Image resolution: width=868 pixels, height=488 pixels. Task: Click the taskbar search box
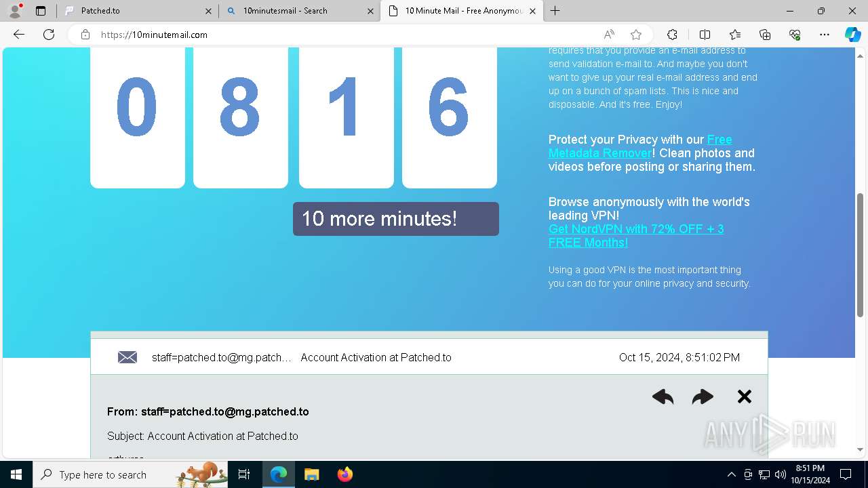(130, 474)
